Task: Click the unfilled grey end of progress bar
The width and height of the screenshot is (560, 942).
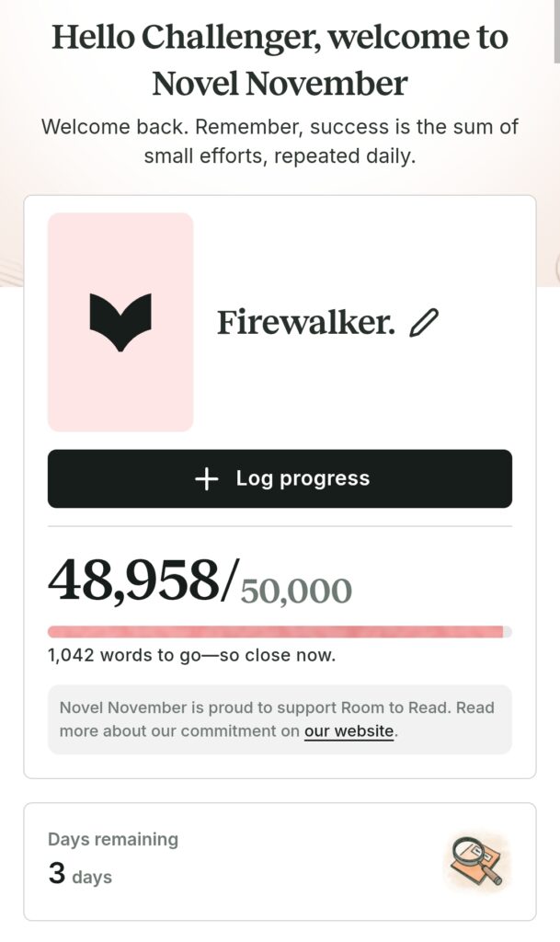Action: point(508,632)
